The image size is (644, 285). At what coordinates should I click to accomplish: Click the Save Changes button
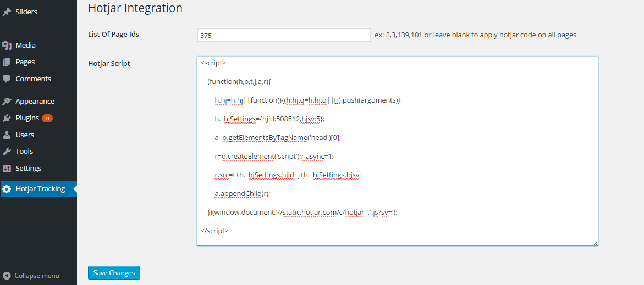tap(114, 273)
